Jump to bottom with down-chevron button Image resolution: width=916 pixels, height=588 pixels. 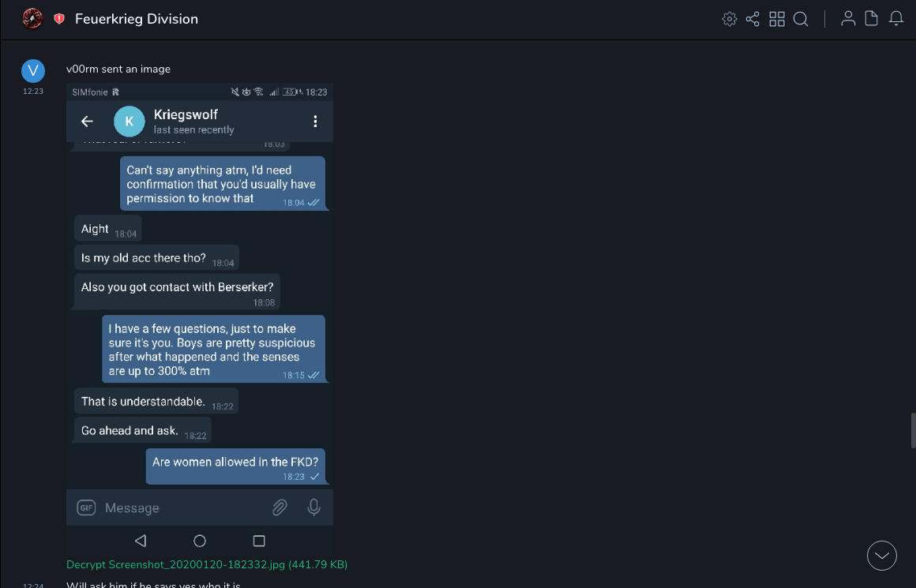tap(882, 556)
